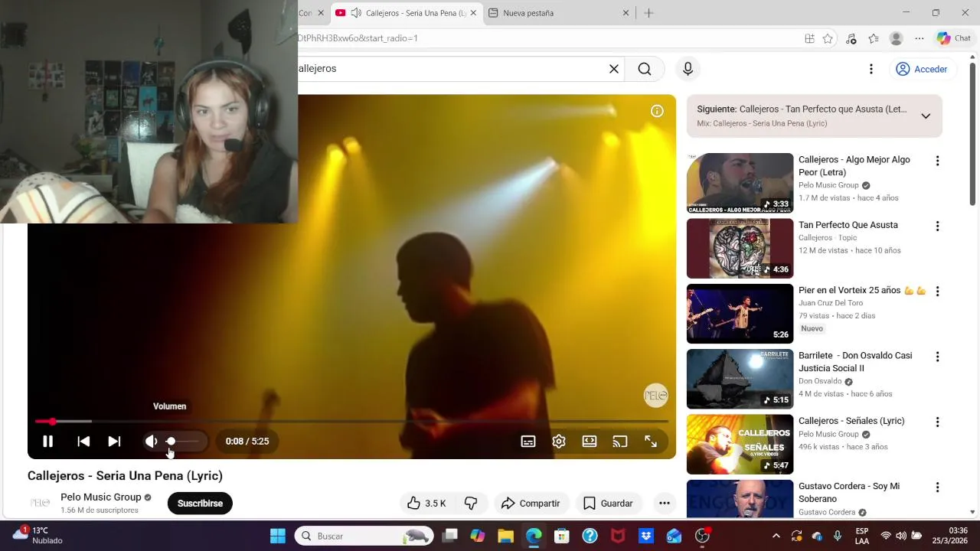Clear the YouTube search box
Screen dimensions: 980x551
pyautogui.click(x=613, y=69)
